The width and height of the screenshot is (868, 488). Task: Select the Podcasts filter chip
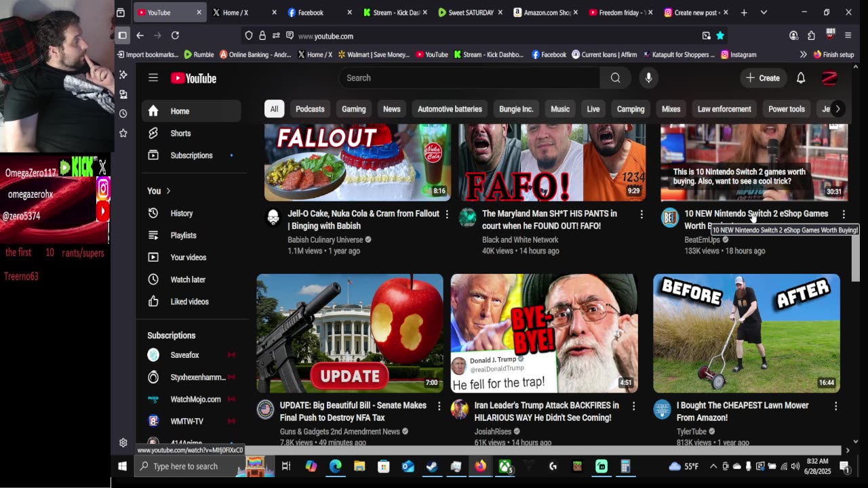(310, 109)
